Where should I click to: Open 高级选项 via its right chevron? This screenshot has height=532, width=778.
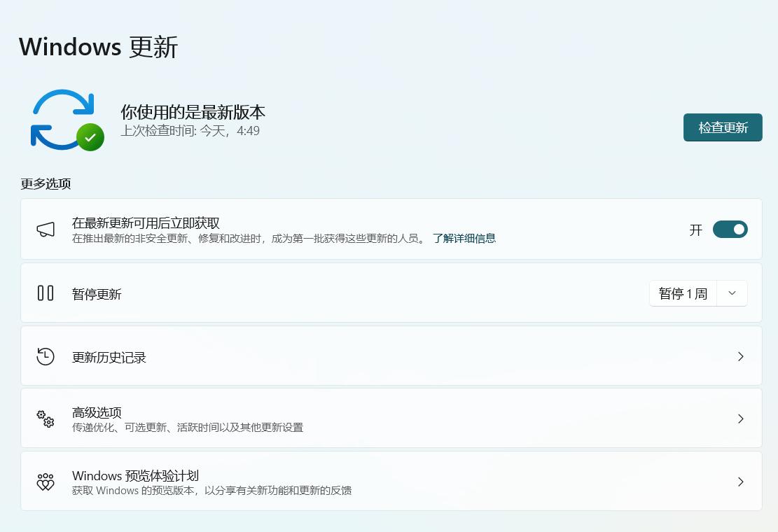[x=740, y=419]
